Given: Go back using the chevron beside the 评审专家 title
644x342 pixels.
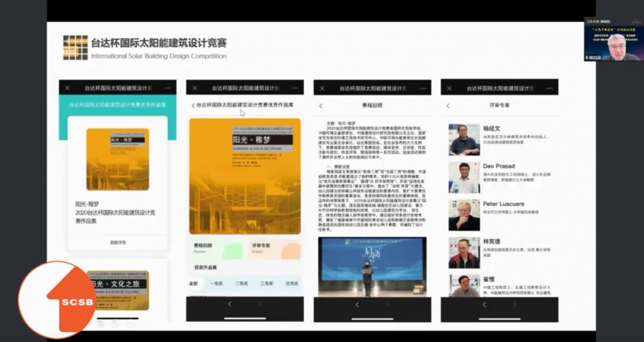Looking at the screenshot, I should click(x=448, y=106).
